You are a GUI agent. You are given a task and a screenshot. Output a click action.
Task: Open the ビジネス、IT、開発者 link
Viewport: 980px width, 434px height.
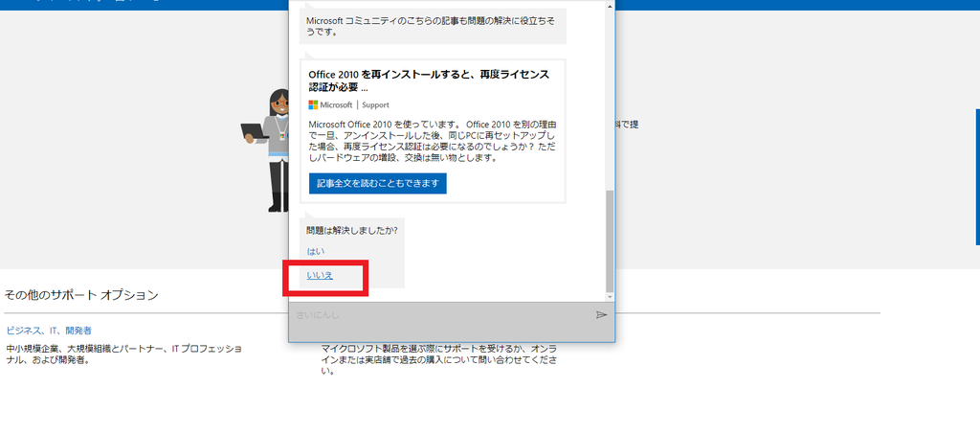(x=50, y=331)
